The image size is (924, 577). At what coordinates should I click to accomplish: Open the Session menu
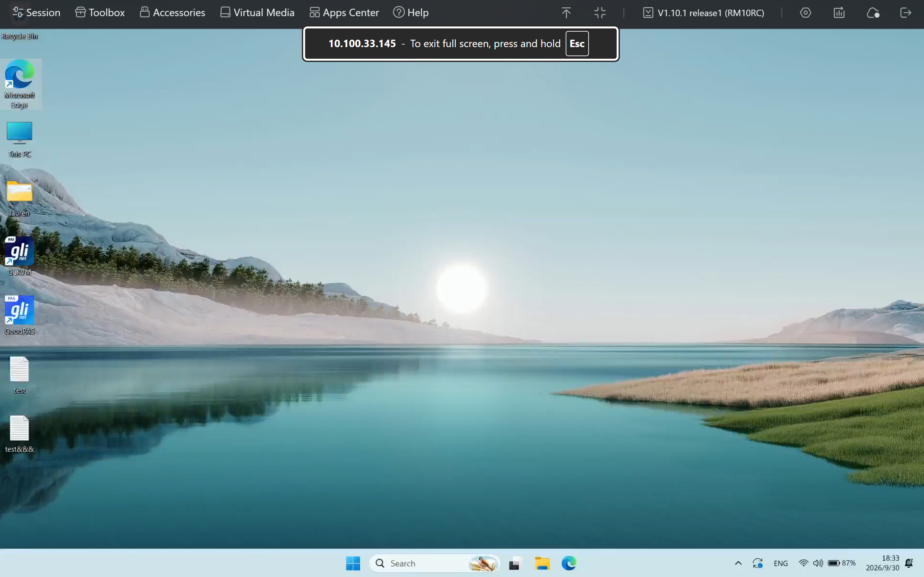tap(36, 13)
